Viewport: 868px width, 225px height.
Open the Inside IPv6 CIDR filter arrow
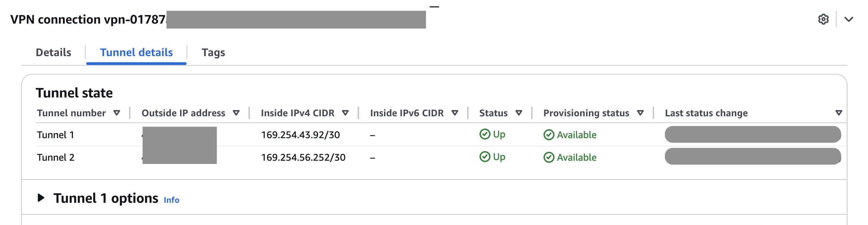coord(455,113)
